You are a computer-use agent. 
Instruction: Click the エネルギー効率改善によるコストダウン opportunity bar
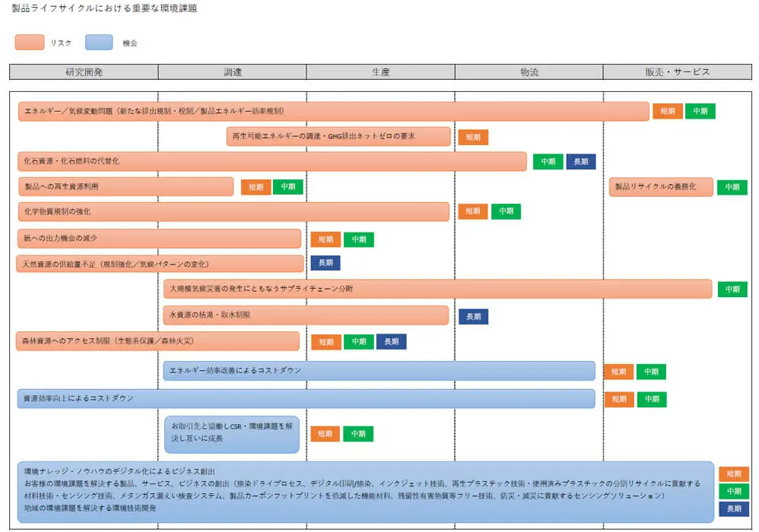pos(379,371)
